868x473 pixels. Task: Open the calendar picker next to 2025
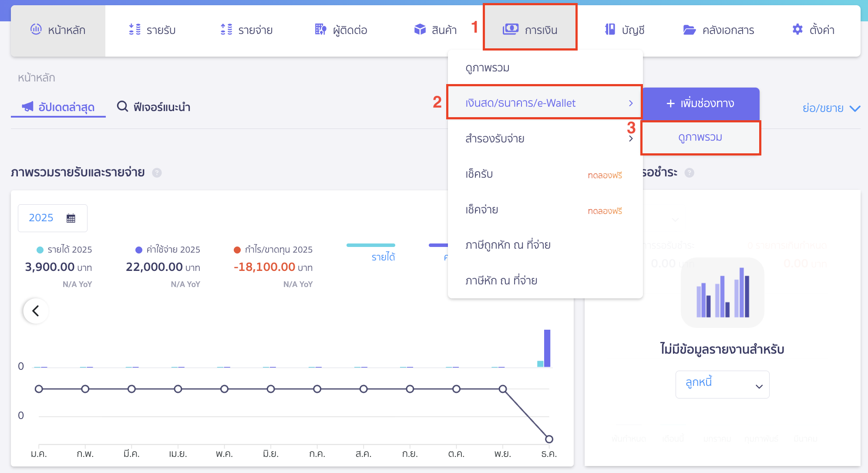71,218
